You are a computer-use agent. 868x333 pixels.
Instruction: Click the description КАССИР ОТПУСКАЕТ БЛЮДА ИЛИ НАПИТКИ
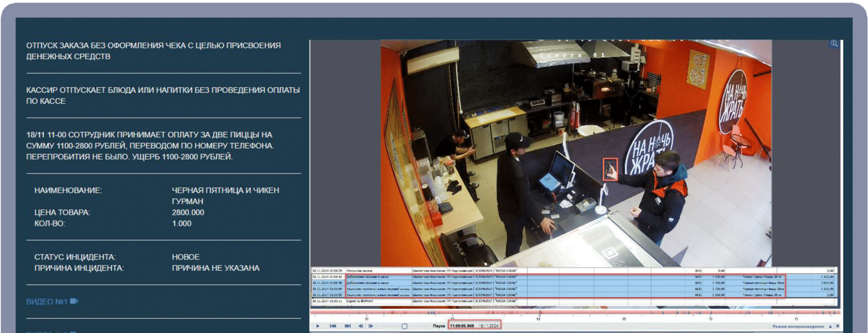click(x=163, y=95)
